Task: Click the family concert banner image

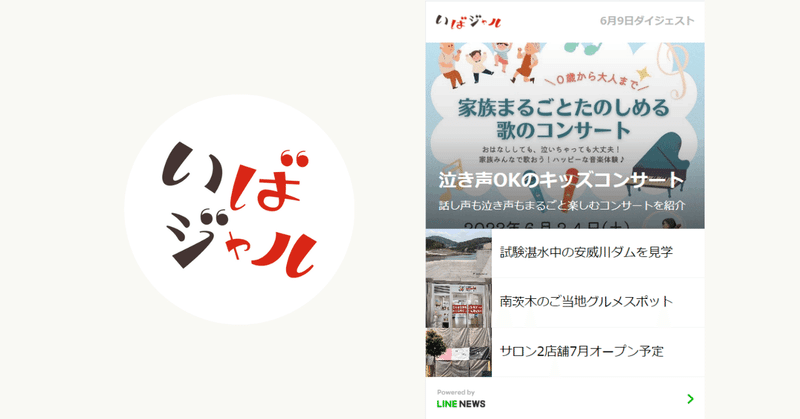Action: click(565, 136)
